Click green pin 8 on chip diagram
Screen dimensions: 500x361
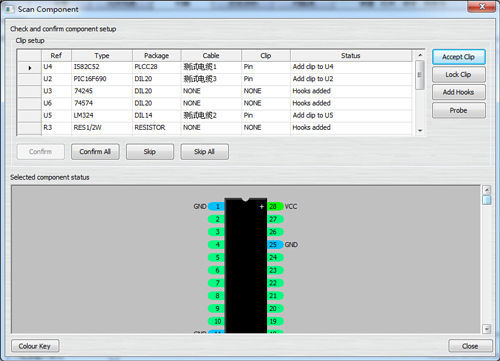(x=216, y=296)
